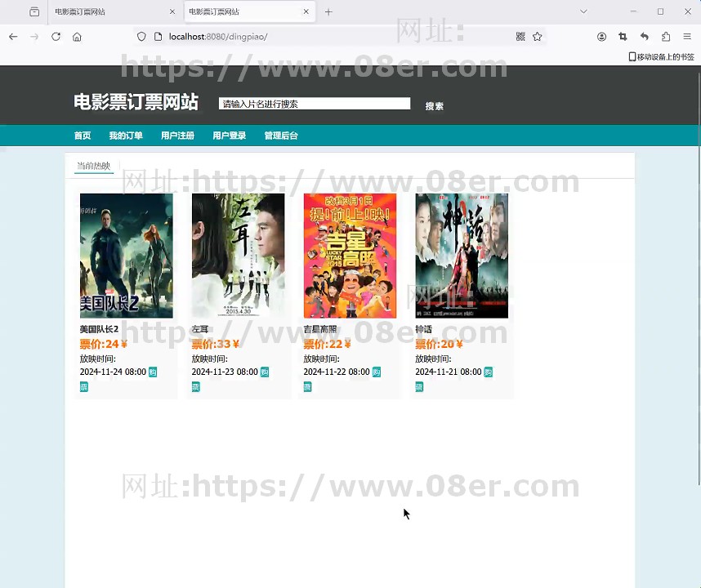
Task: Click the page vertical scrollbar
Action: [x=699, y=277]
